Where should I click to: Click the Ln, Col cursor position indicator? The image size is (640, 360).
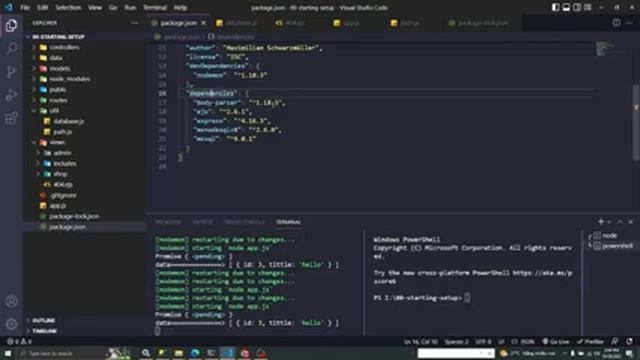coord(420,342)
